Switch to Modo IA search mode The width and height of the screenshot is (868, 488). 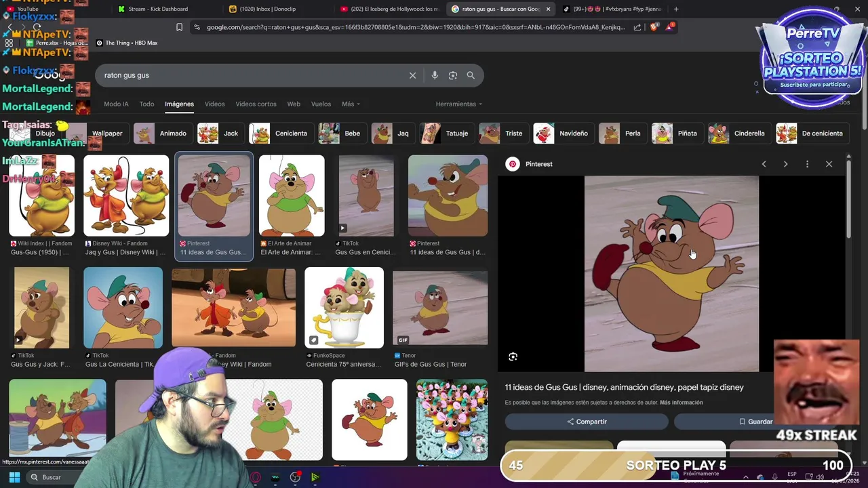click(x=116, y=104)
